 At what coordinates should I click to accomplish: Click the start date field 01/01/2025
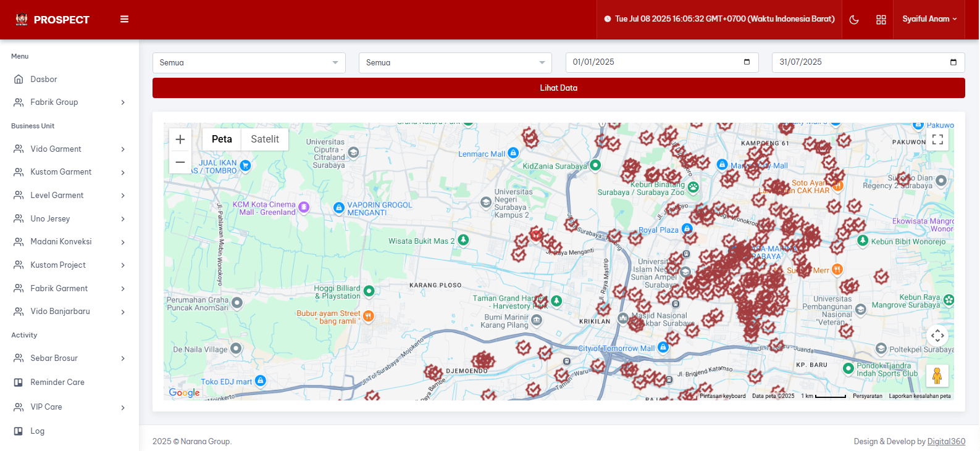pos(662,62)
